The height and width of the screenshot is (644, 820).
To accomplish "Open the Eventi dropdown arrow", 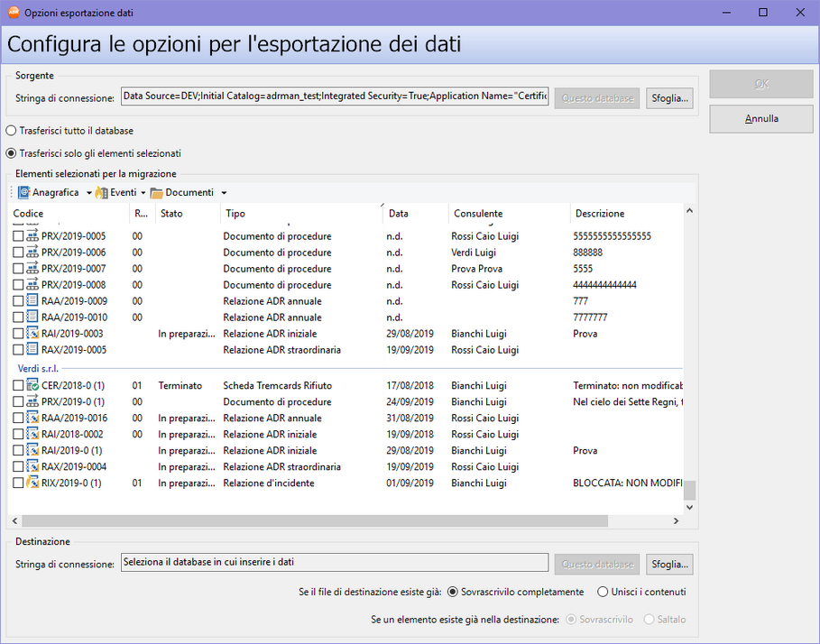I will 143,193.
